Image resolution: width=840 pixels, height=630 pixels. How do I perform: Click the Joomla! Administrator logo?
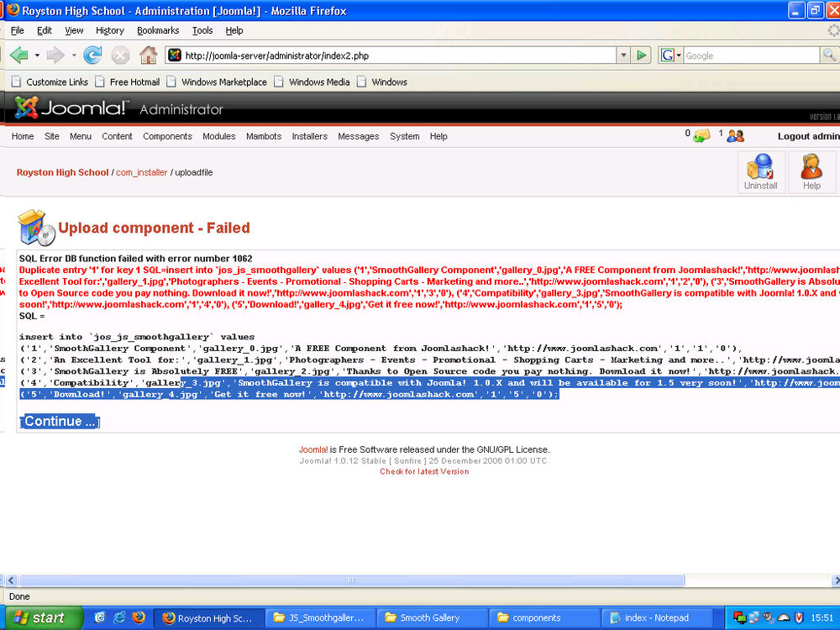tap(118, 108)
